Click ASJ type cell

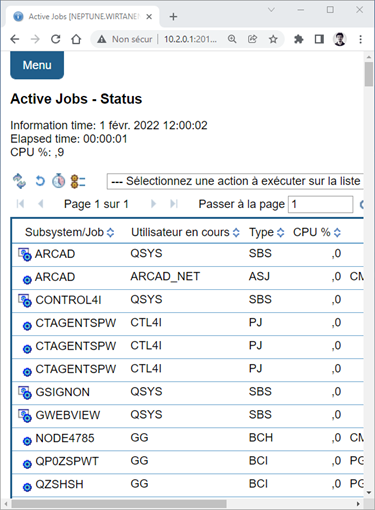click(x=259, y=276)
